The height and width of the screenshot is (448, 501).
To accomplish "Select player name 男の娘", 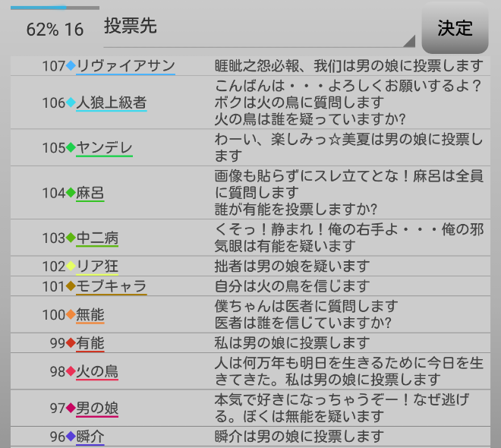I will point(97,409).
